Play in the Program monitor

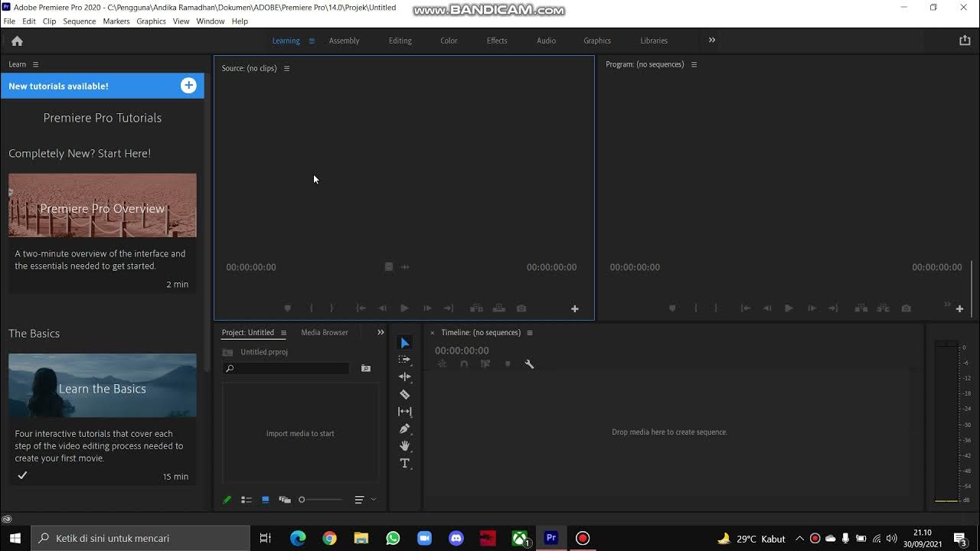[789, 308]
